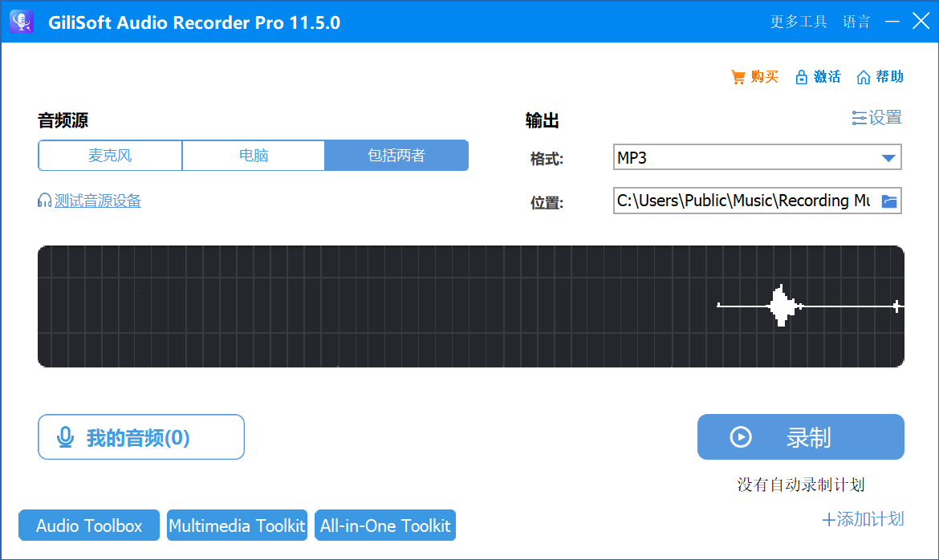Select 包括两者 audio source
The image size is (939, 560).
[x=396, y=156]
